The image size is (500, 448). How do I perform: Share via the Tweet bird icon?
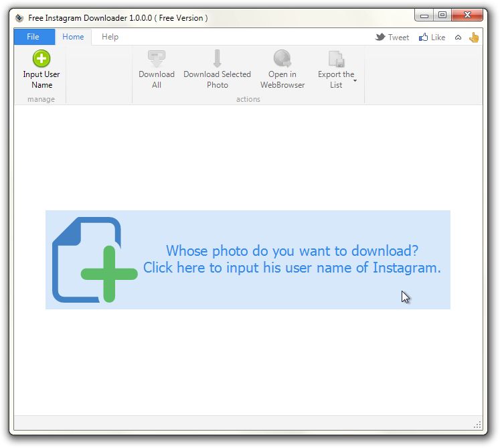point(380,38)
